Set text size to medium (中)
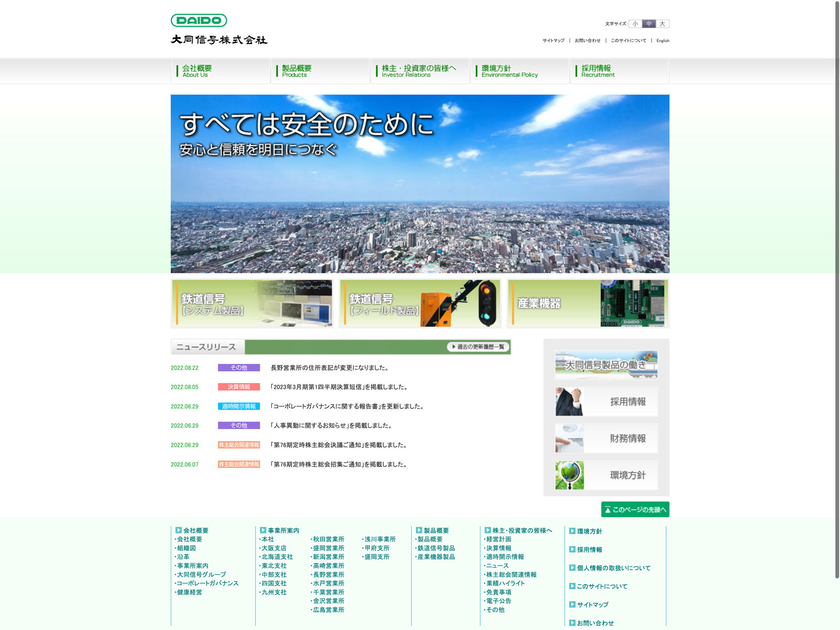 click(649, 24)
